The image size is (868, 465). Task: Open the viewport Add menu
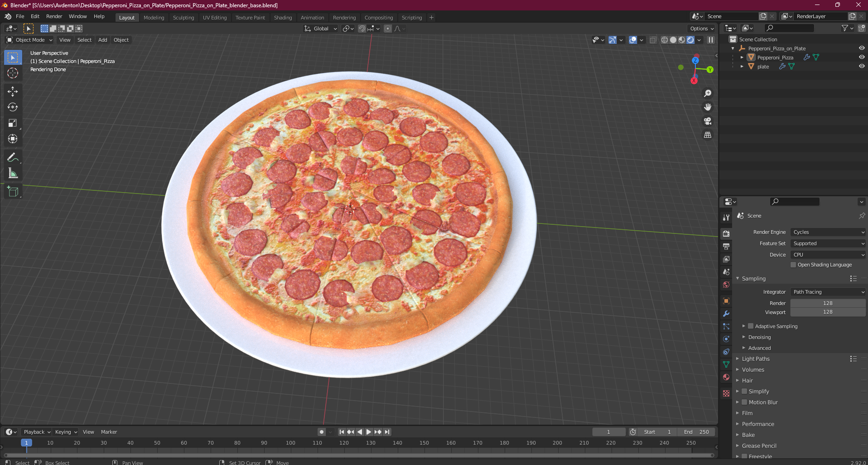103,40
